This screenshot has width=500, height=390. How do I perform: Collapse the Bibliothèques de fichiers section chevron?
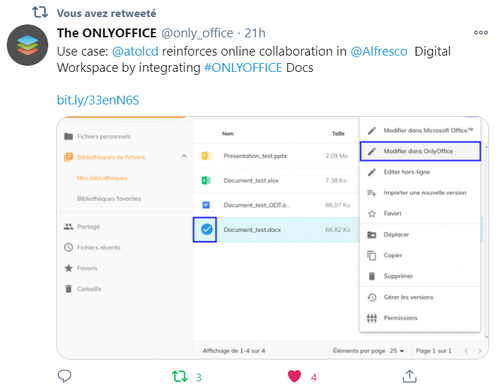(x=184, y=156)
